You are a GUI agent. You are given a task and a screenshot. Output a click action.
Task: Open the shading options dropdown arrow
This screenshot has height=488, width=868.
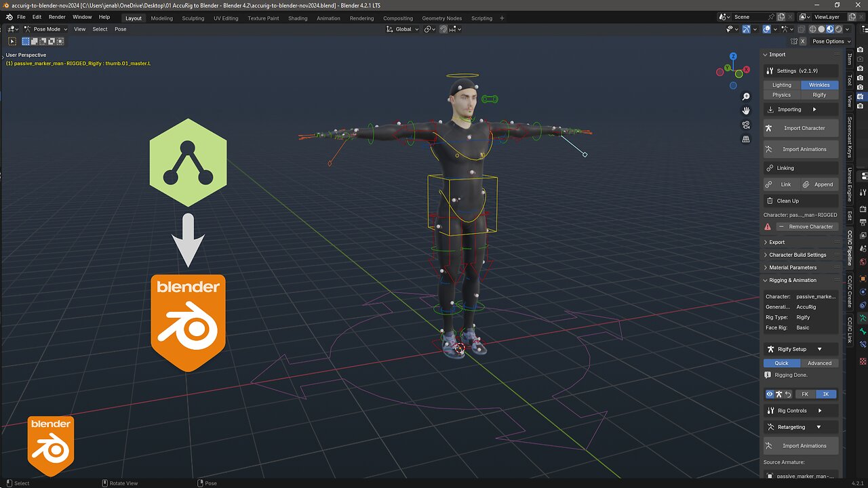pos(848,29)
